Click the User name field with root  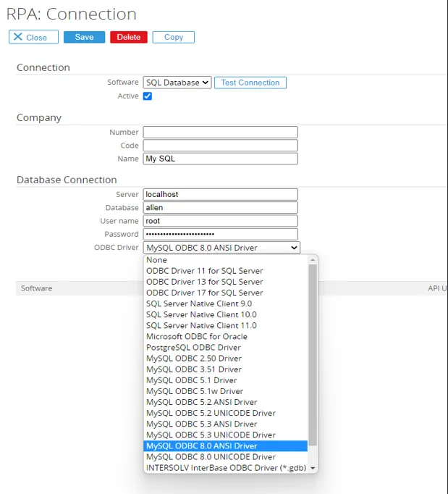[x=220, y=221]
